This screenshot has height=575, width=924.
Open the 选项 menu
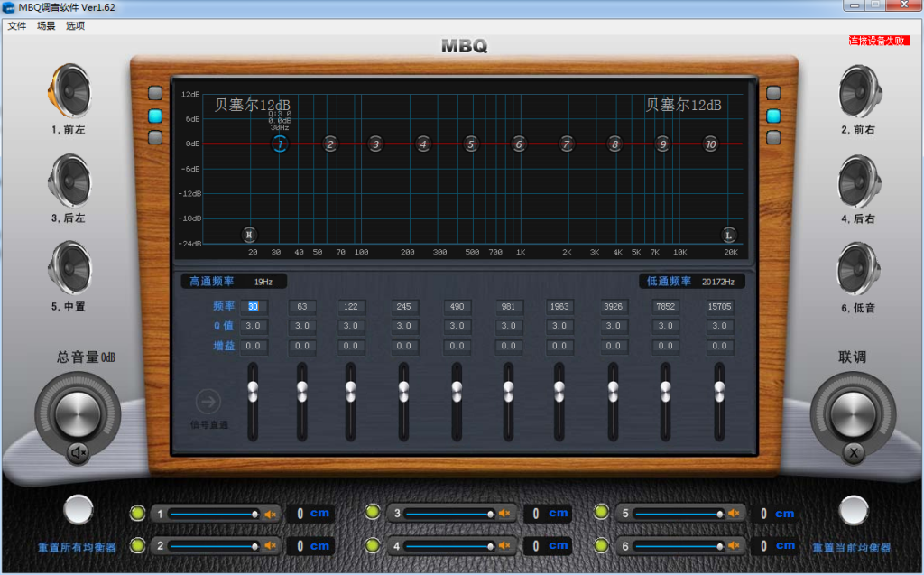(x=76, y=26)
